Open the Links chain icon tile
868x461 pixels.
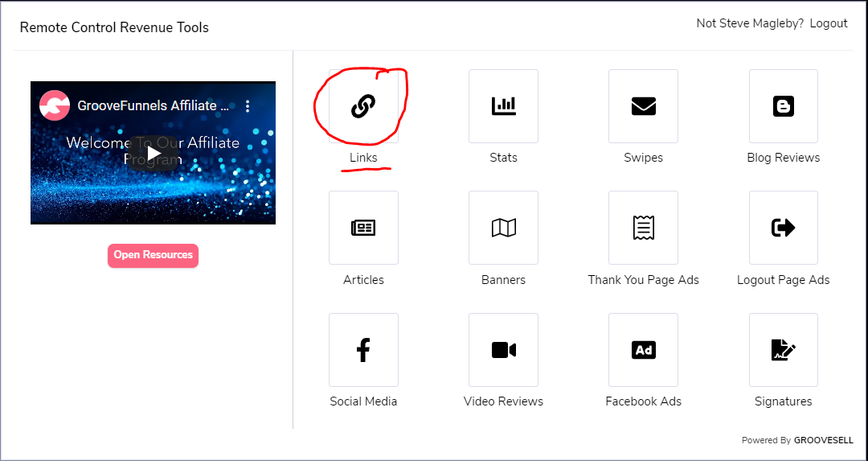point(363,106)
